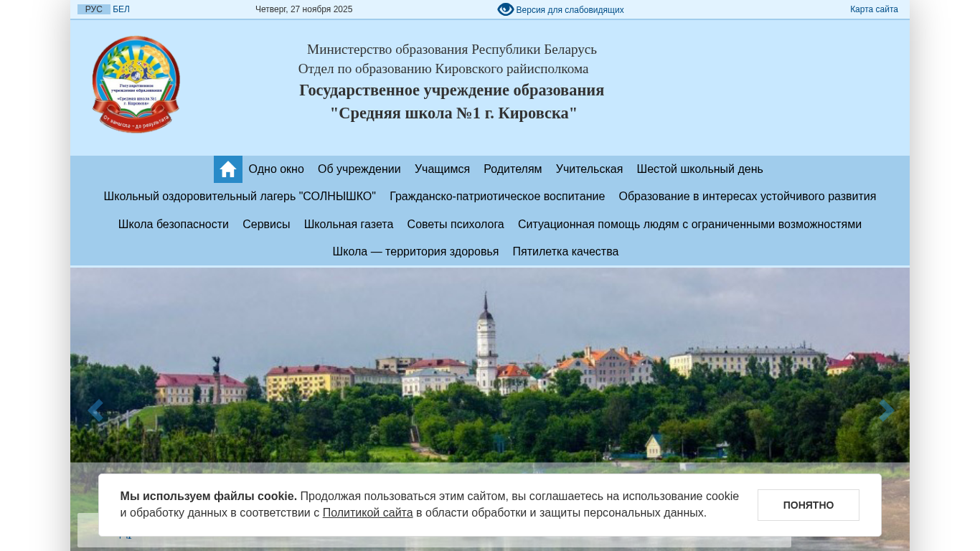Open the Одно окно menu
Viewport: 980px width, 551px height.
(x=276, y=169)
